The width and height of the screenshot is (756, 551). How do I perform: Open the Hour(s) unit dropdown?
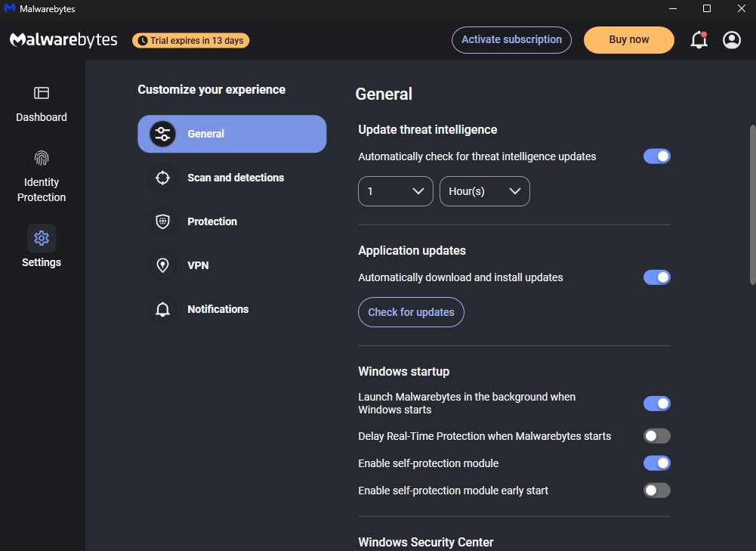[485, 191]
